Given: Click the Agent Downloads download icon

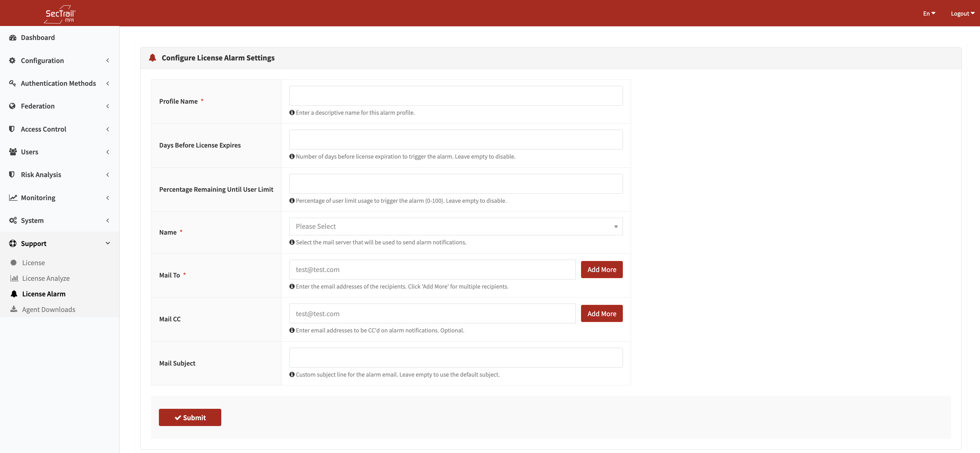Looking at the screenshot, I should pyautogui.click(x=14, y=309).
